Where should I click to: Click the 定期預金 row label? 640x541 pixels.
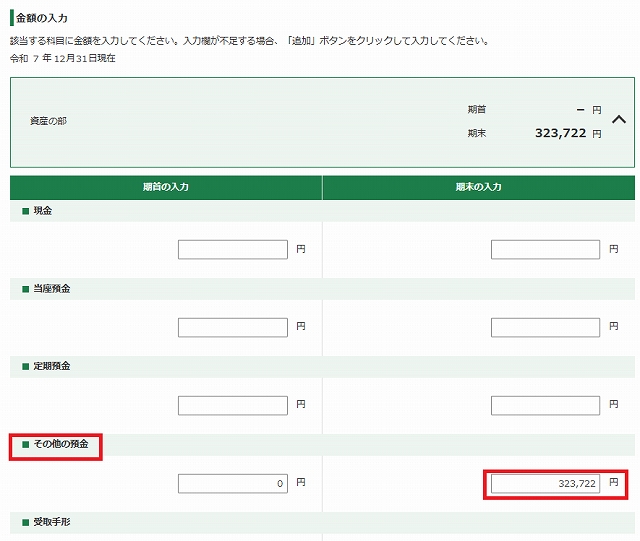point(52,367)
